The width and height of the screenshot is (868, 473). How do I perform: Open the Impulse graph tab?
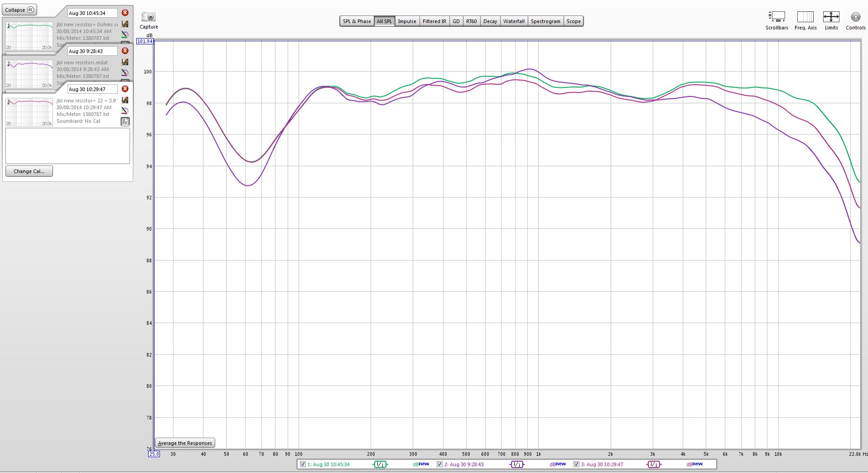pos(407,21)
